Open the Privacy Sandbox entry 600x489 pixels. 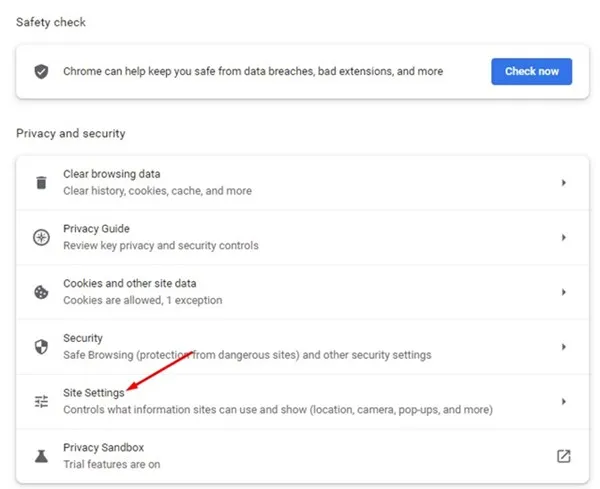[x=104, y=448]
